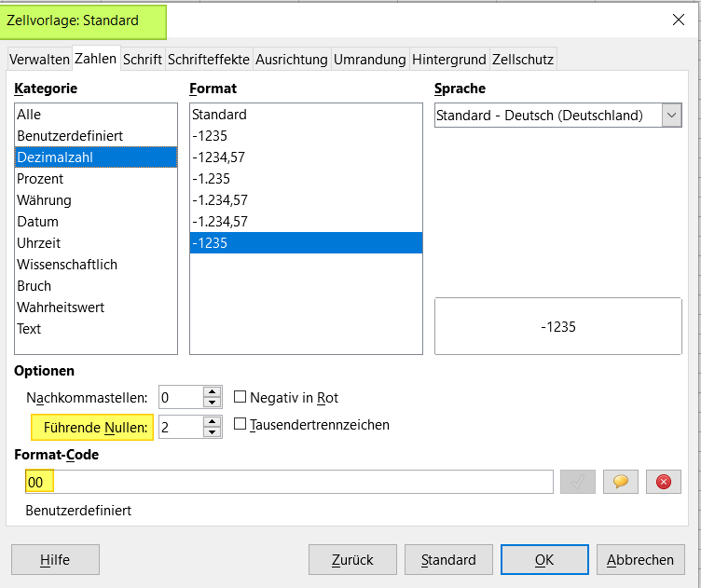
Task: Select the -1234,57 format entry
Action: point(306,157)
